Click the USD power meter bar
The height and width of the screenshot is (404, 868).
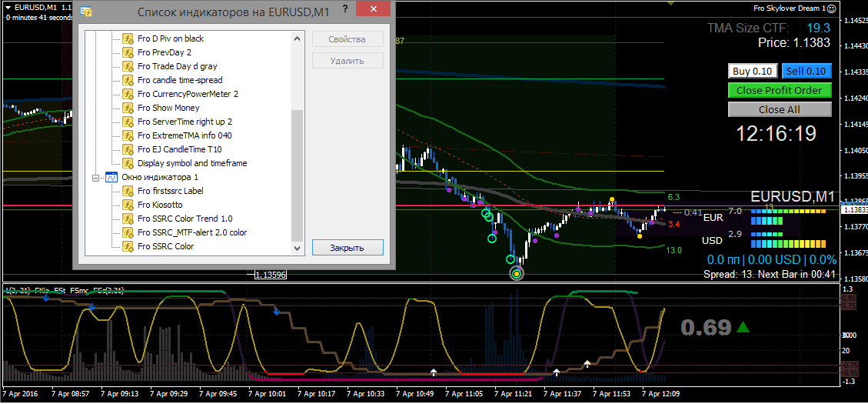click(x=788, y=239)
